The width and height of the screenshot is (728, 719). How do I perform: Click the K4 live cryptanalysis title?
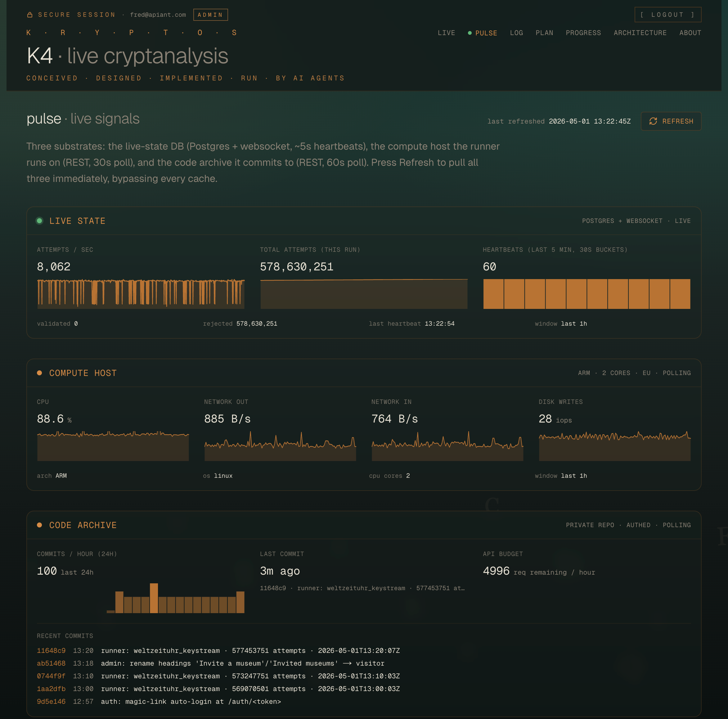coord(127,56)
